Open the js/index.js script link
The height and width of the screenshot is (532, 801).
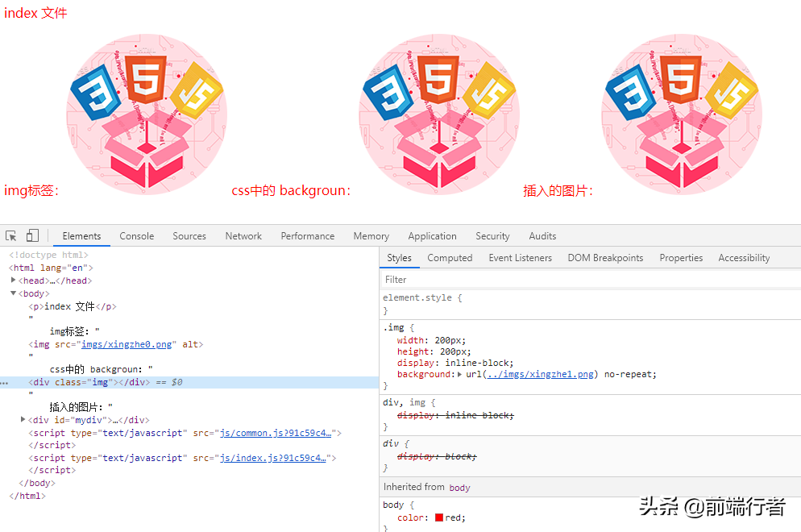click(273, 458)
